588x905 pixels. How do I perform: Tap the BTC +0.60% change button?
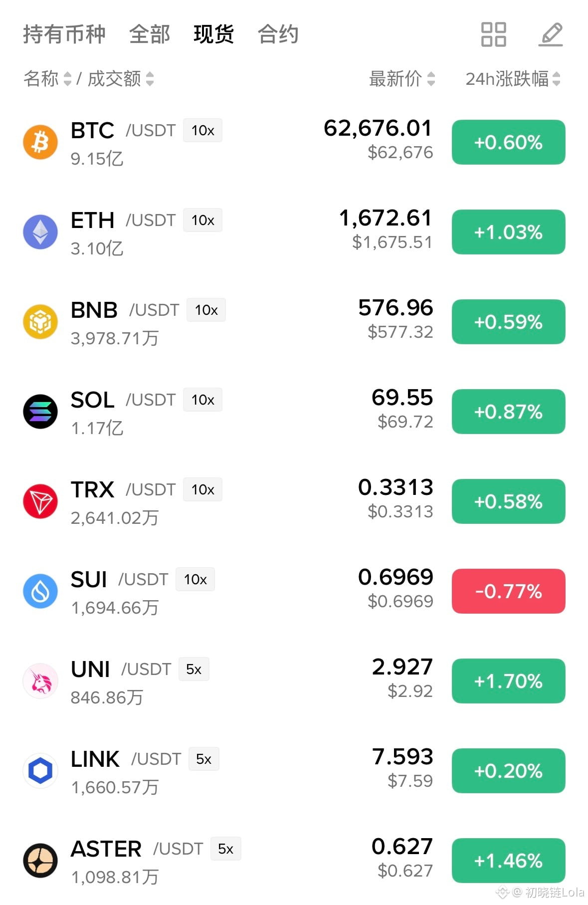(x=508, y=142)
